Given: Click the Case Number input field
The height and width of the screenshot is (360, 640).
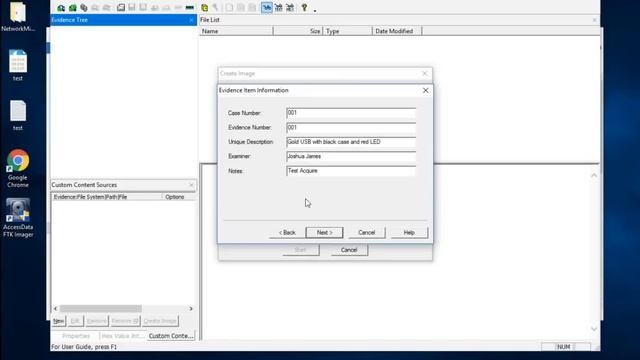Looking at the screenshot, I should click(x=351, y=113).
